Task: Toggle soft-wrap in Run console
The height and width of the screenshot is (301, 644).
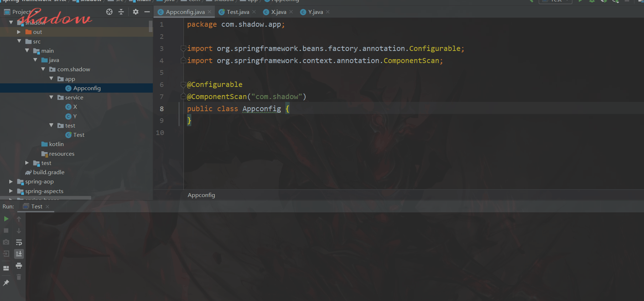Action: click(19, 242)
